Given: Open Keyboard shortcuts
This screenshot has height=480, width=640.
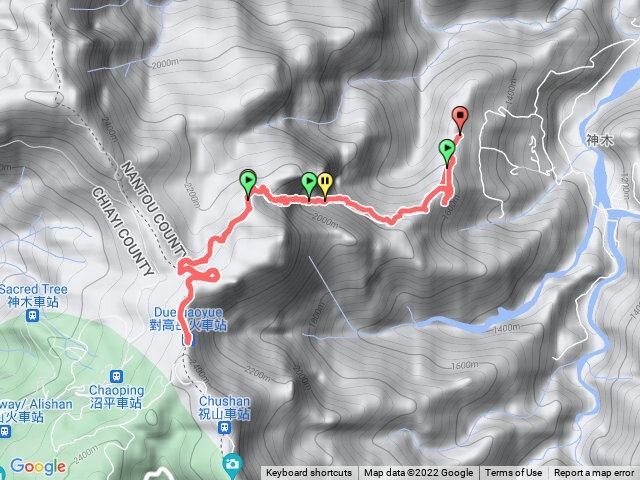Looking at the screenshot, I should [x=309, y=473].
